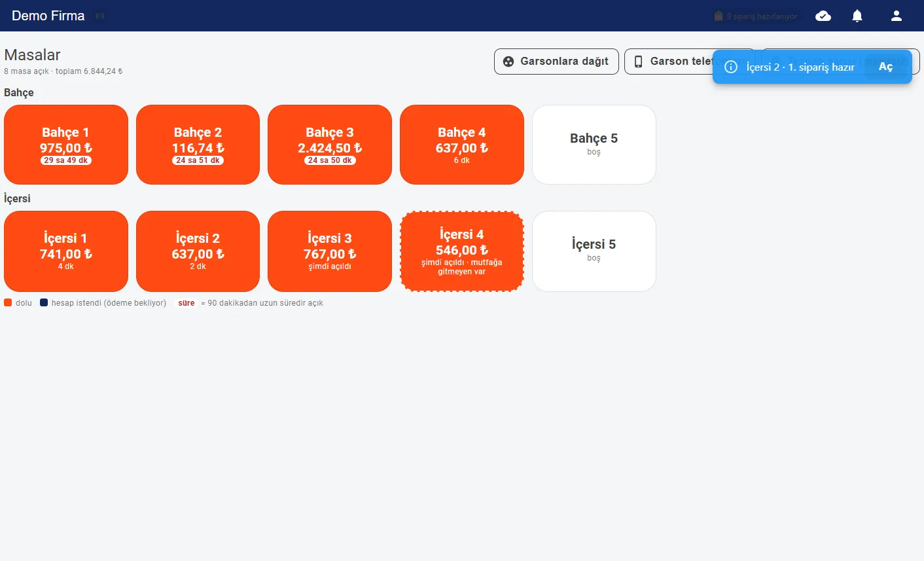Open empty table İçersi 5

coord(594,251)
